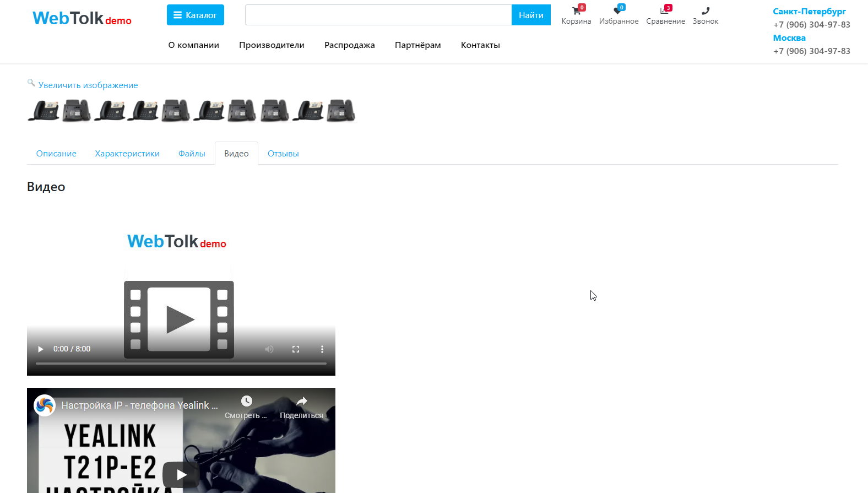Click into the search input field
868x493 pixels.
[x=378, y=15]
